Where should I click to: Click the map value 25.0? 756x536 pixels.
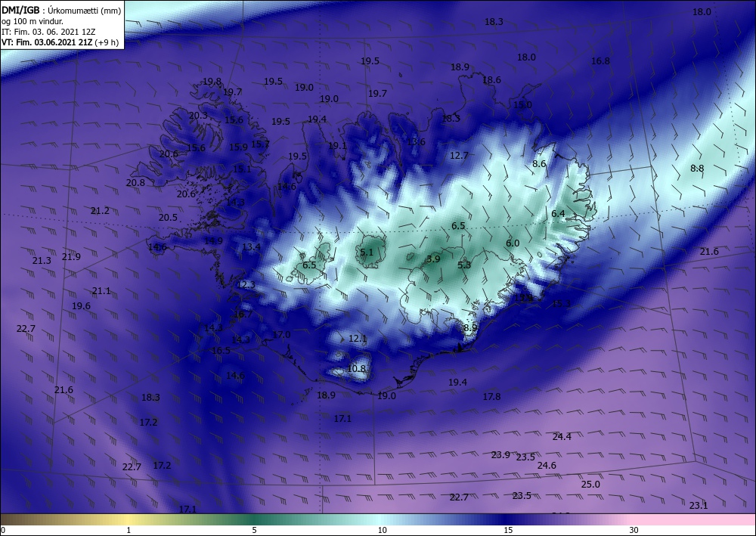pos(590,485)
